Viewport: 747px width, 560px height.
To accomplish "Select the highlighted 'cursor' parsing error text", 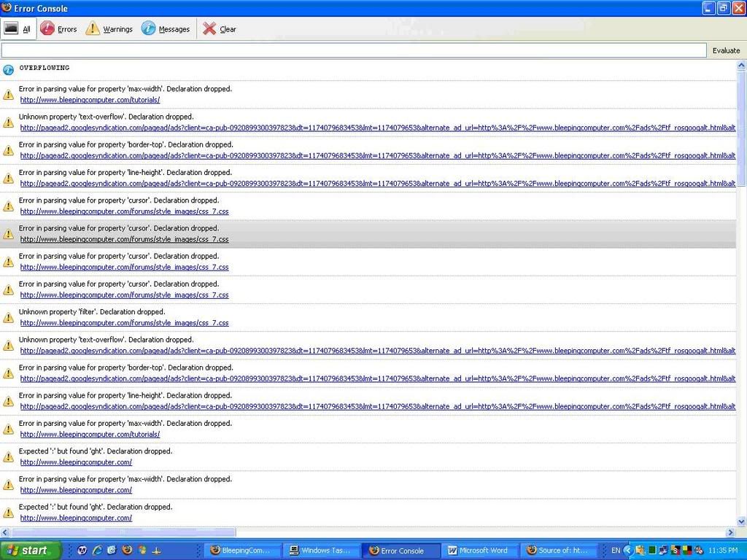I will click(x=119, y=228).
